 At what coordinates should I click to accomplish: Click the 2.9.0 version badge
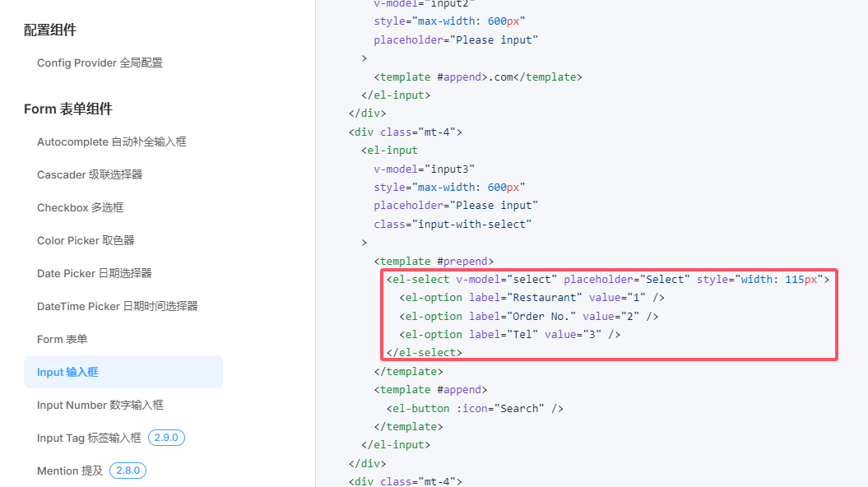coord(166,438)
